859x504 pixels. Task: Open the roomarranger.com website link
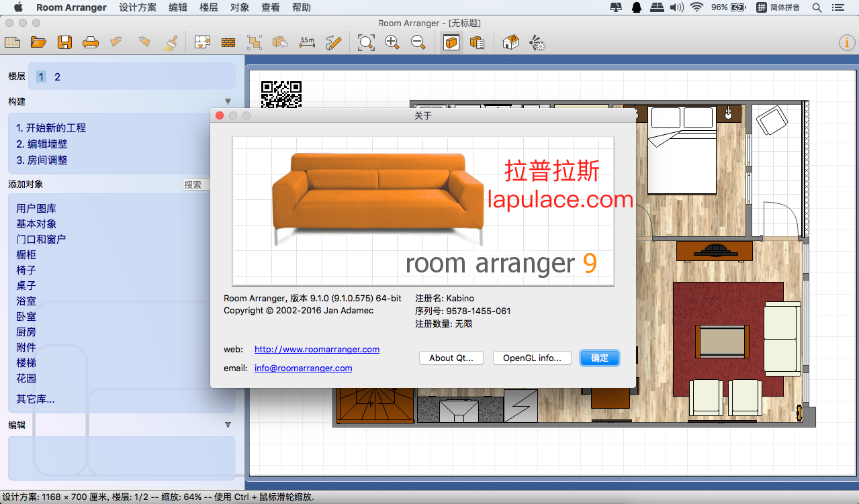tap(317, 349)
